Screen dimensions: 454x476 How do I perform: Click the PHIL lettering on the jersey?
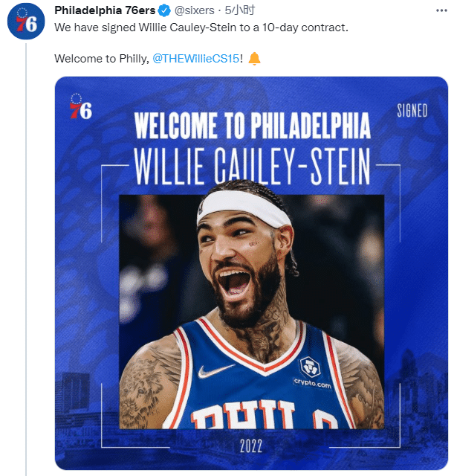(x=253, y=418)
